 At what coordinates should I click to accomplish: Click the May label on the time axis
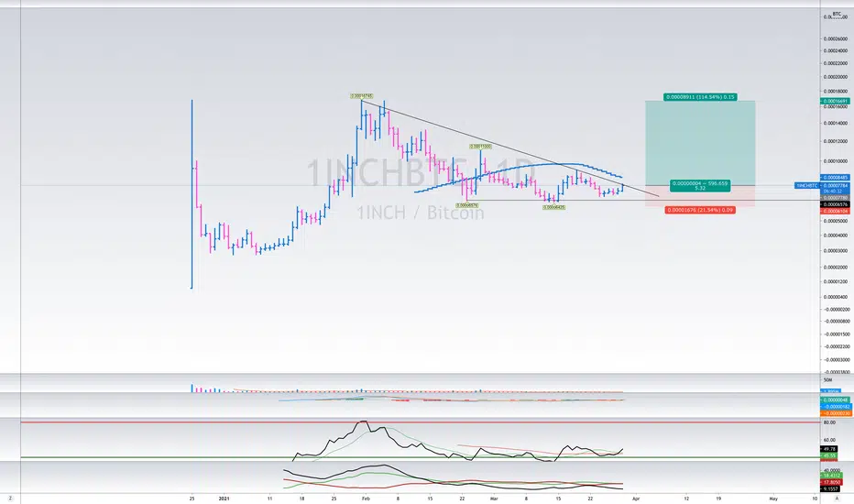click(772, 498)
